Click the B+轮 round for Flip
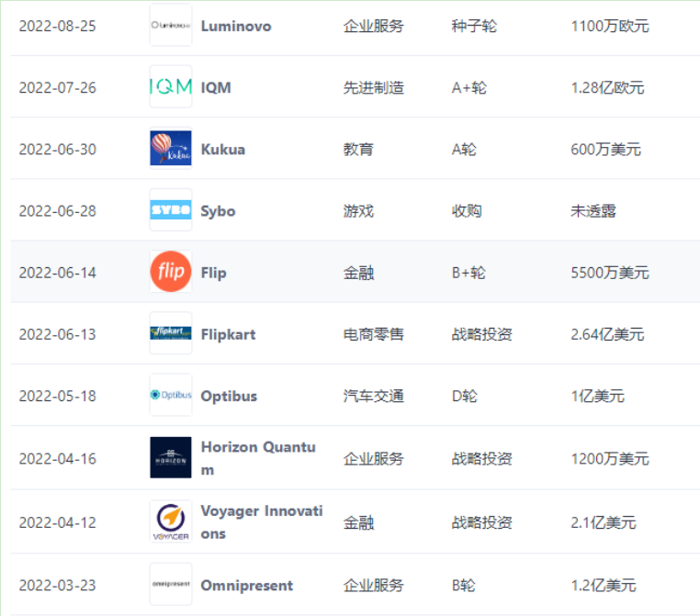Image resolution: width=700 pixels, height=616 pixels. (469, 273)
